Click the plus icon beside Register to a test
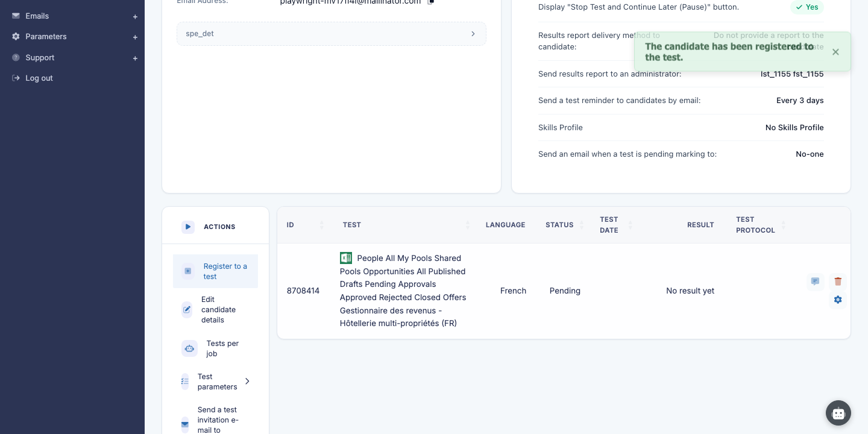868x434 pixels. click(x=188, y=271)
